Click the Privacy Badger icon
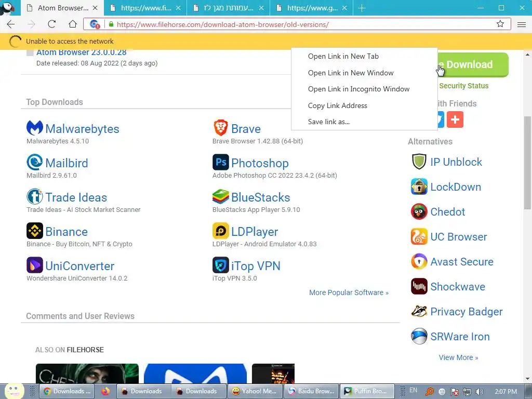Viewport: 532px width, 399px height. (x=419, y=311)
